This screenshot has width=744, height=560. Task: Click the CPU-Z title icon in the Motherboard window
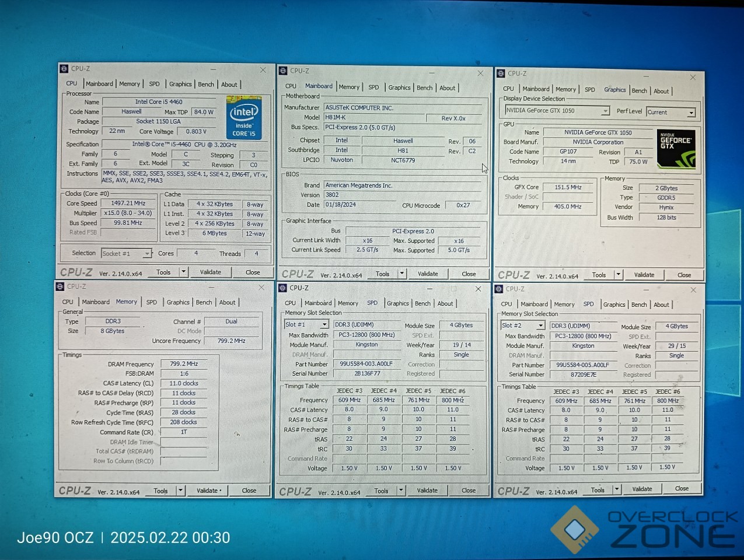pyautogui.click(x=283, y=71)
